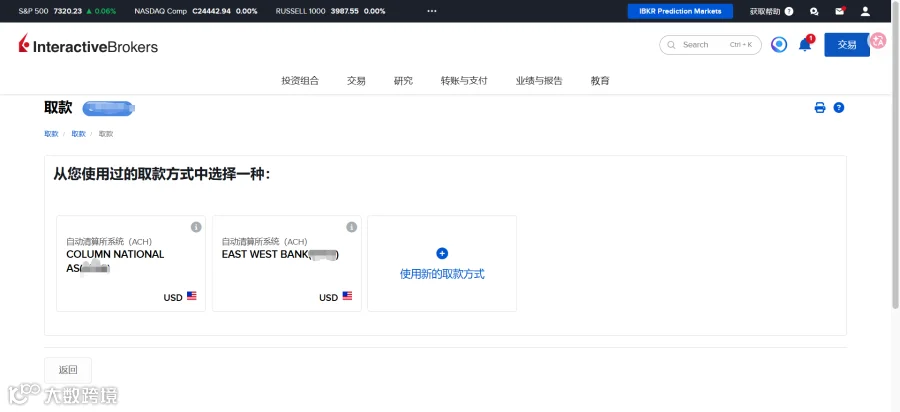The image size is (900, 412).
Task: Click the help question mark next to 获取帮助
Action: click(x=789, y=11)
